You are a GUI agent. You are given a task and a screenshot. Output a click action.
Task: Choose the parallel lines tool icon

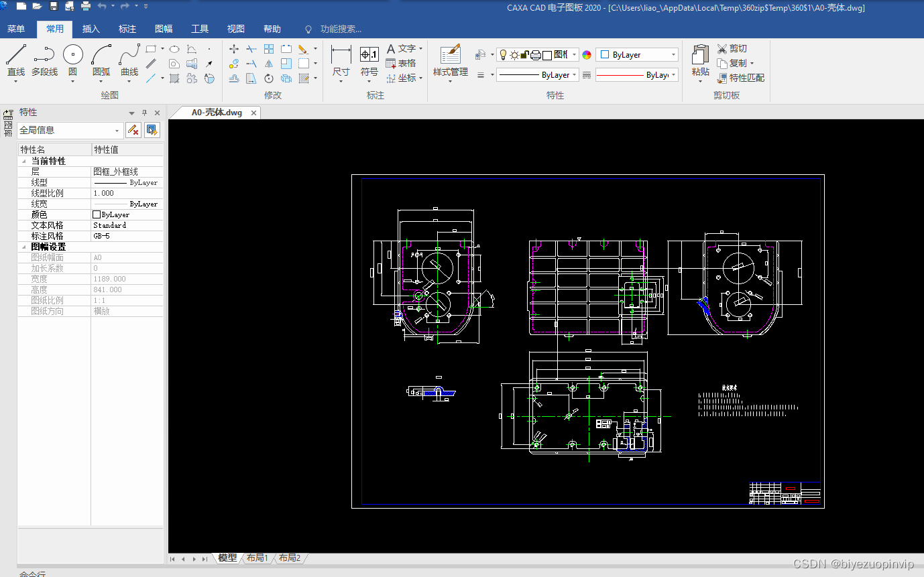coord(152,64)
